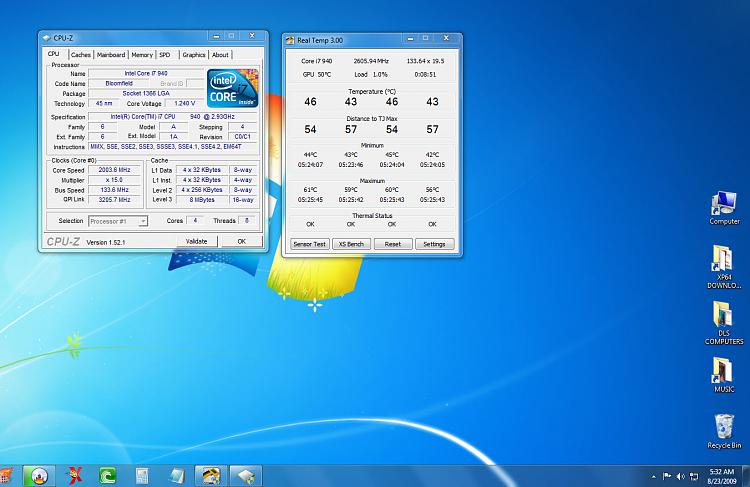750x487 pixels.
Task: Switch to CPU-Z taskbar button
Action: click(245, 476)
